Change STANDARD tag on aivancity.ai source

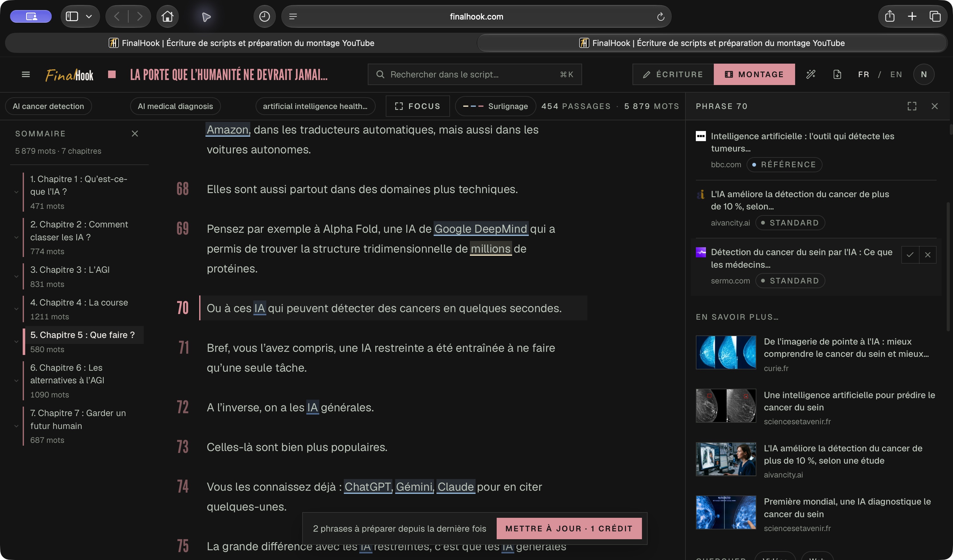pos(790,223)
